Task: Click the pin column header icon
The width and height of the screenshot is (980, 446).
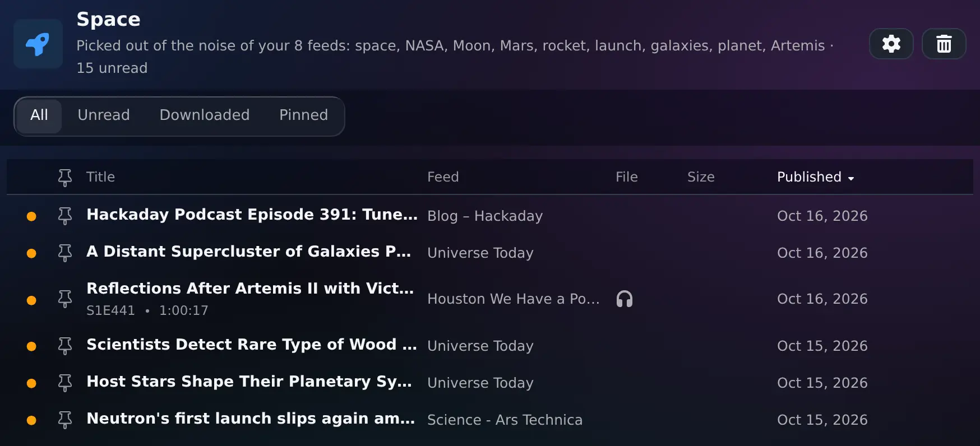Action: [65, 178]
